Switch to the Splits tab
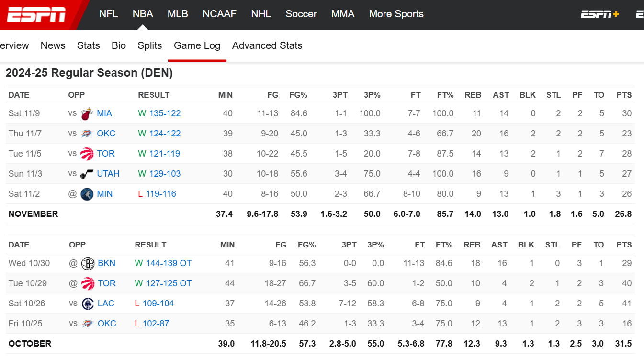This screenshot has height=360, width=644. click(x=149, y=46)
